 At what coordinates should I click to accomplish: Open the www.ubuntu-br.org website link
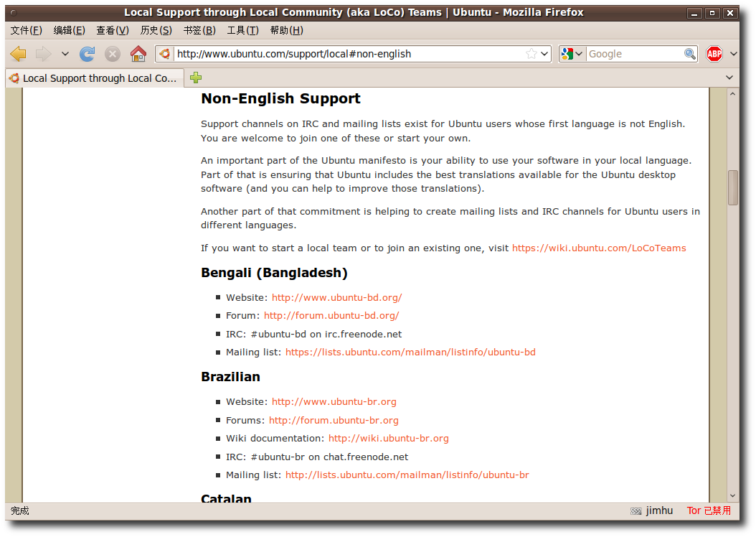point(334,402)
